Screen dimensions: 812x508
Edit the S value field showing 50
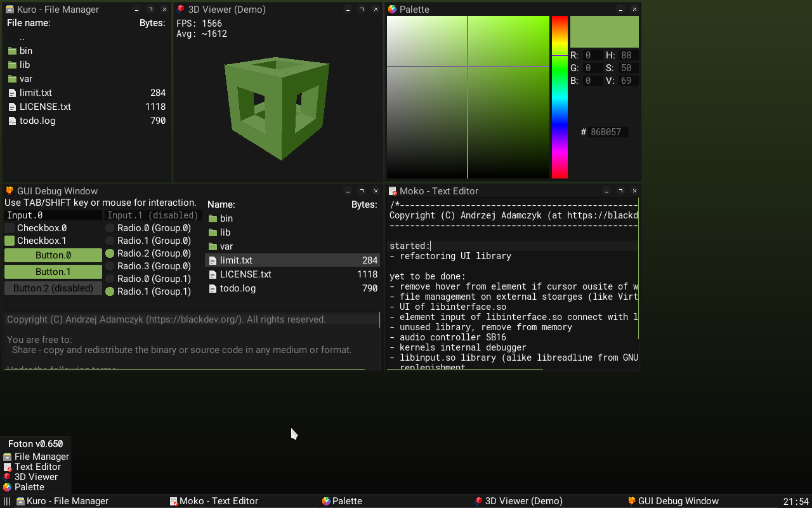[x=628, y=68]
